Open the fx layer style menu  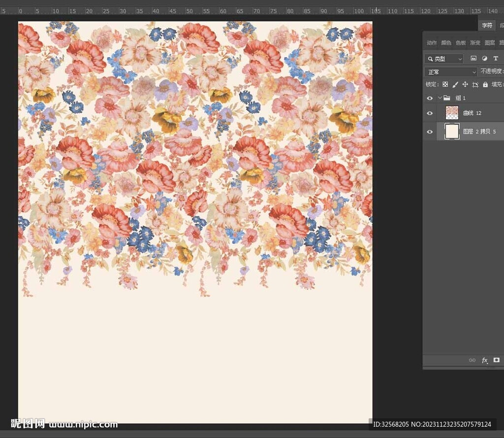pyautogui.click(x=484, y=361)
